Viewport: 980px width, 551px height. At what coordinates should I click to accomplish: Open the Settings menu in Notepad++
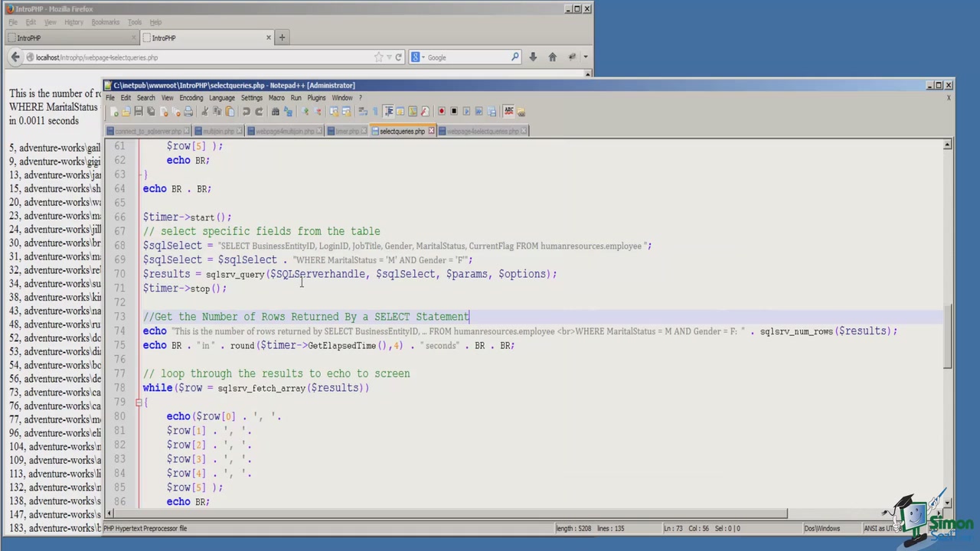click(251, 98)
